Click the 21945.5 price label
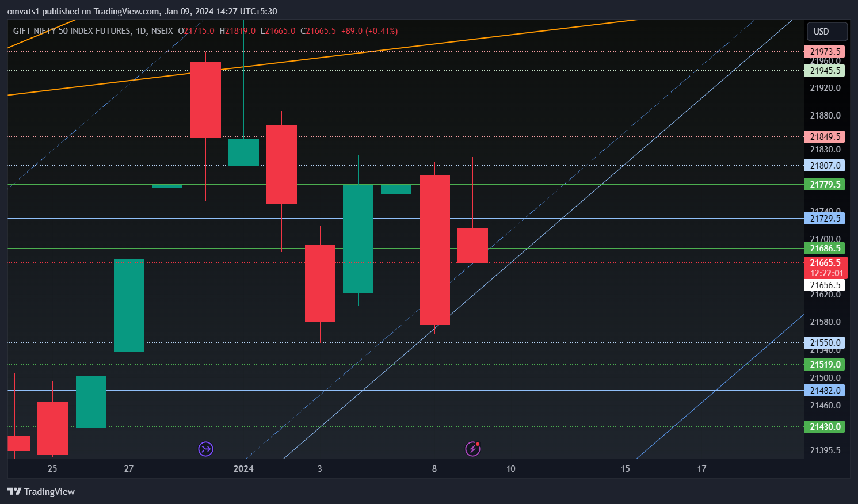This screenshot has width=858, height=504. pos(825,71)
